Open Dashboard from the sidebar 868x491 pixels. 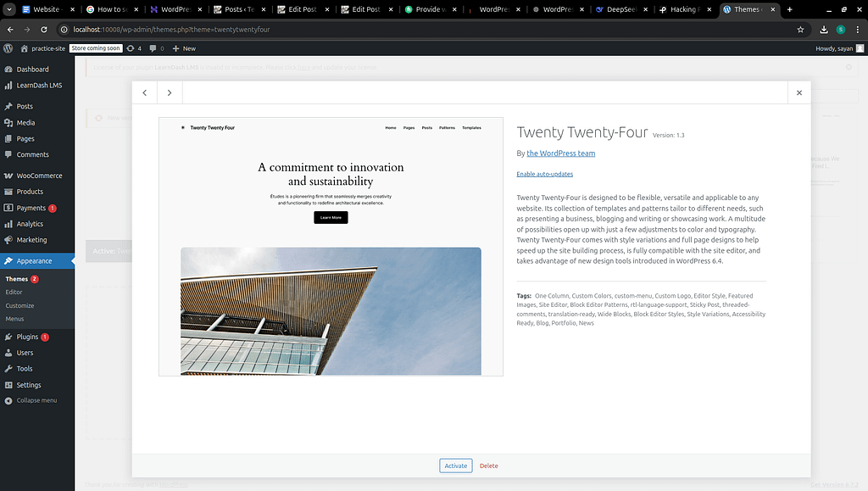[x=32, y=69]
